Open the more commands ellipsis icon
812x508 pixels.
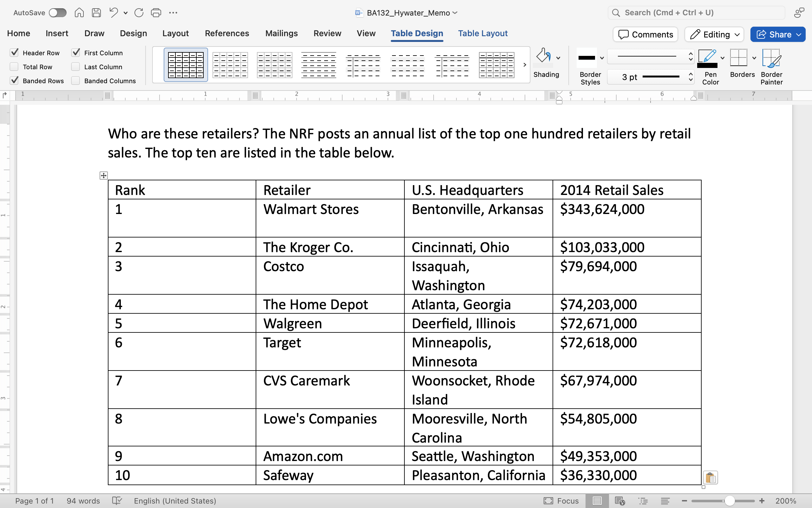(173, 13)
